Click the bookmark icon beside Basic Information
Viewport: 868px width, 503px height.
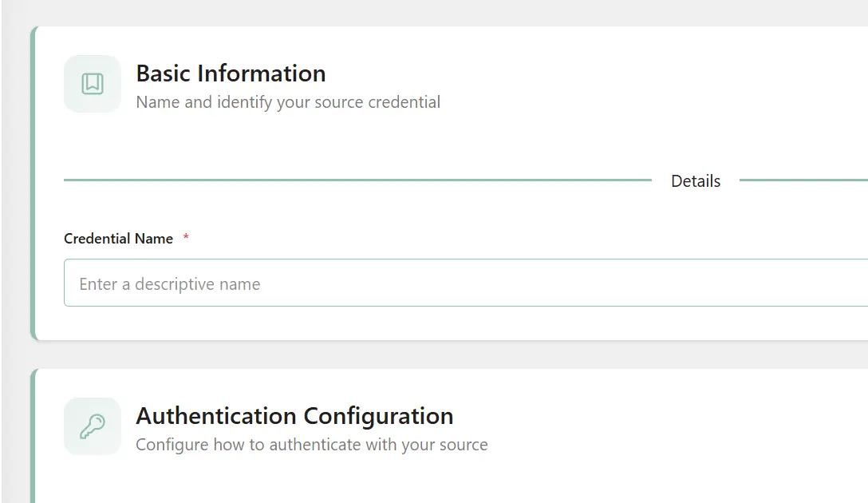point(93,84)
